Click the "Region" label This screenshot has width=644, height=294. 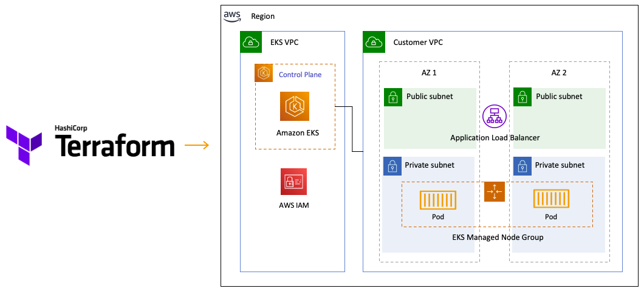click(263, 16)
